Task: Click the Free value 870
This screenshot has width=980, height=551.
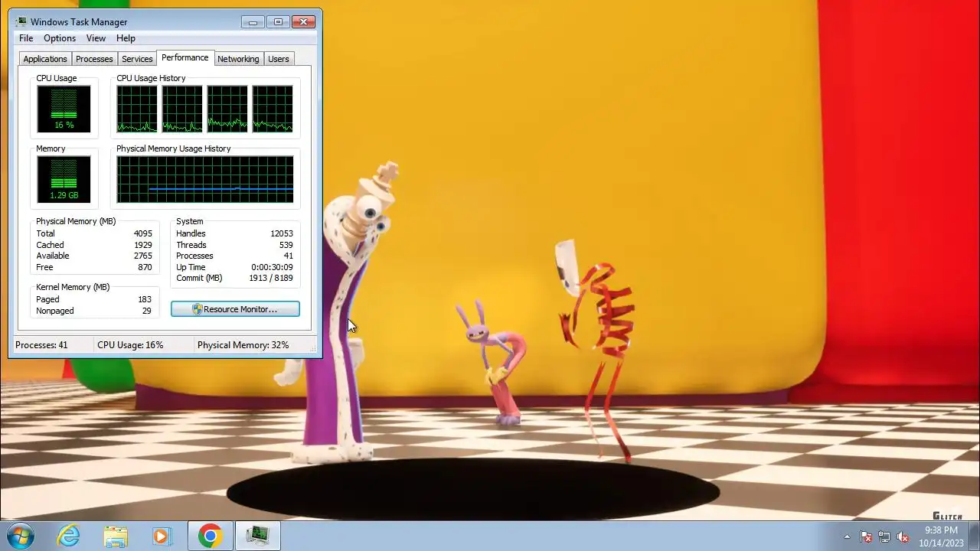Action: point(145,267)
